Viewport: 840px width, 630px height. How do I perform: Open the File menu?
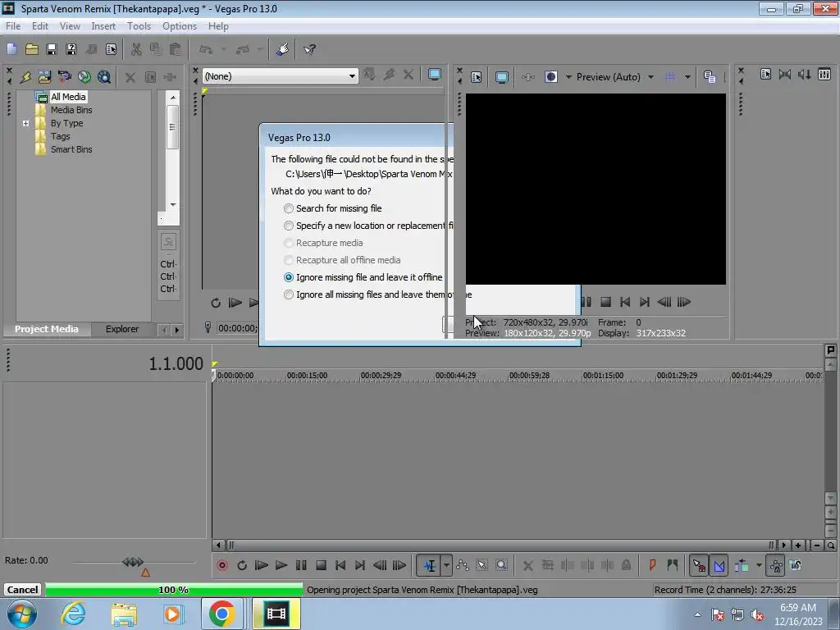coord(13,26)
